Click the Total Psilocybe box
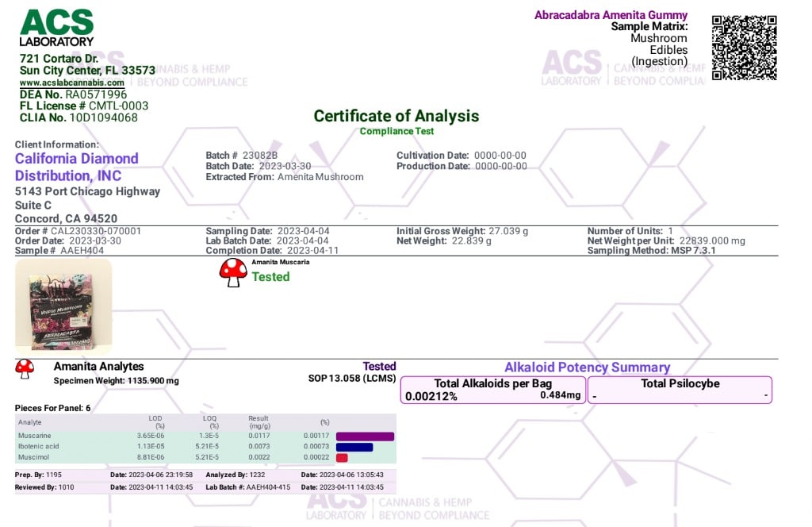Screen dimensions: 812x527 click(680, 390)
